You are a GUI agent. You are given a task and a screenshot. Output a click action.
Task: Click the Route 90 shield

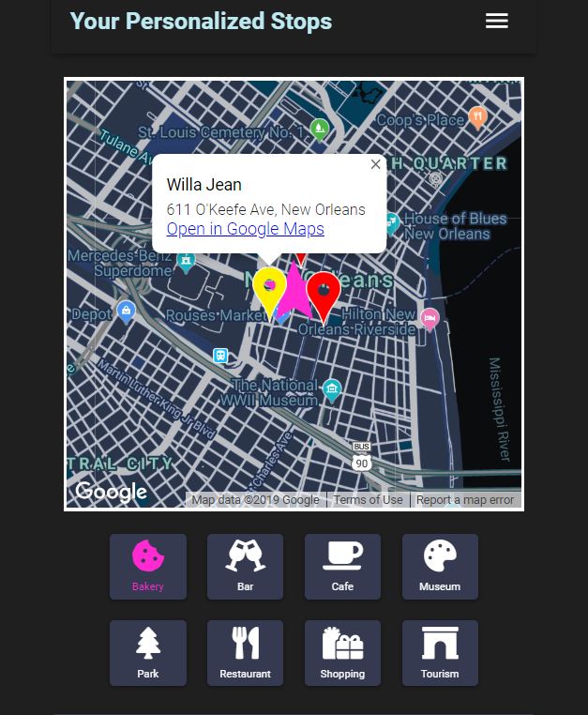pyautogui.click(x=361, y=463)
